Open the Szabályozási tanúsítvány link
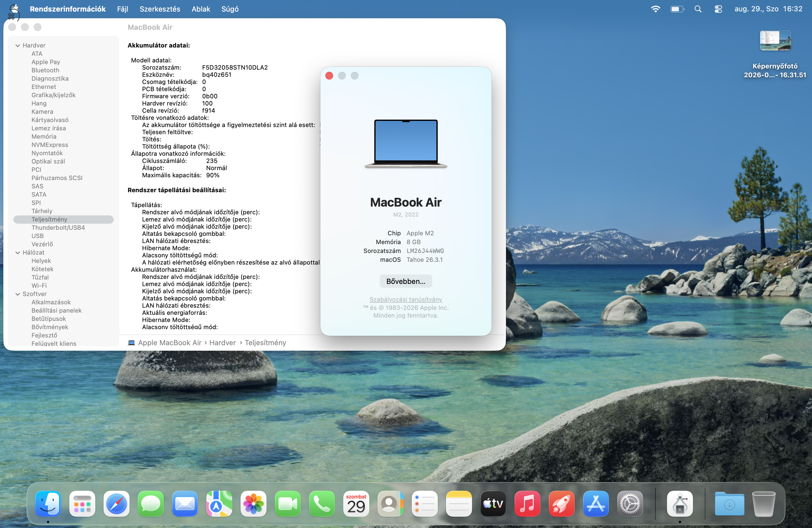Screen dimensions: 812x528 pos(406,299)
